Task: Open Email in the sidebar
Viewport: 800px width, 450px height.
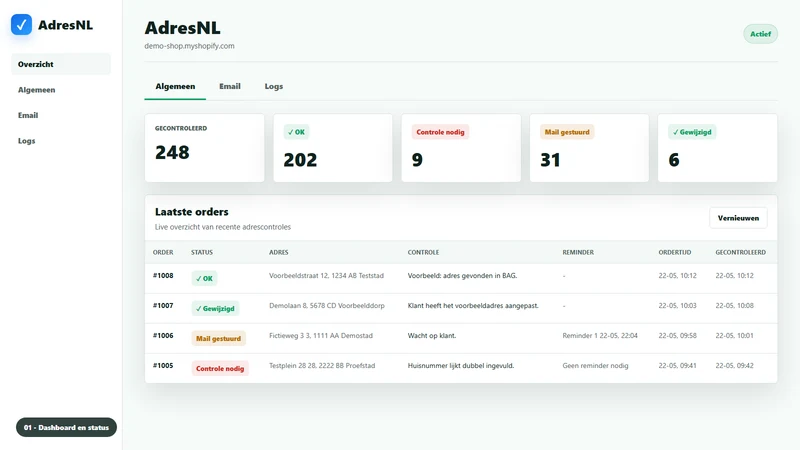Action: [28, 115]
